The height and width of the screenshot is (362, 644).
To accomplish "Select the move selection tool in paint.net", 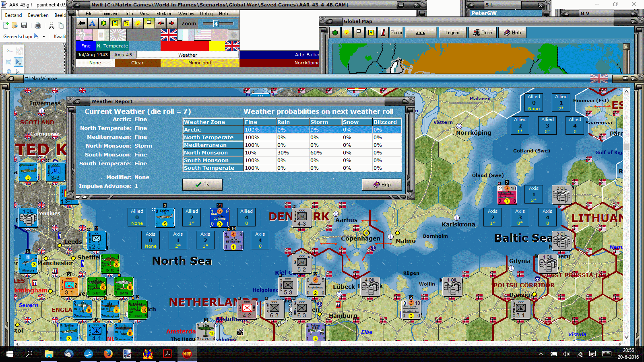I will (x=18, y=62).
